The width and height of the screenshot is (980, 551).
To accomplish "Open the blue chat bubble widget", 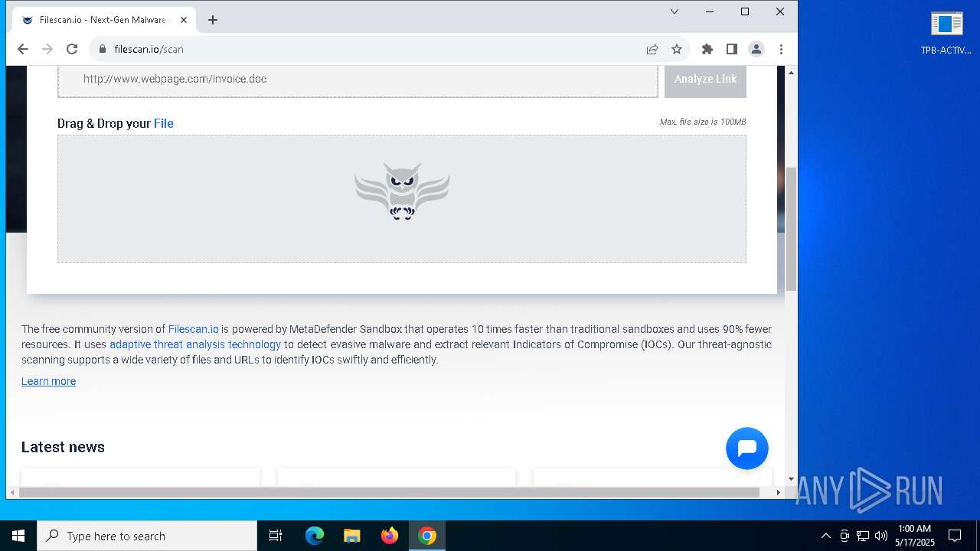I will pyautogui.click(x=746, y=448).
